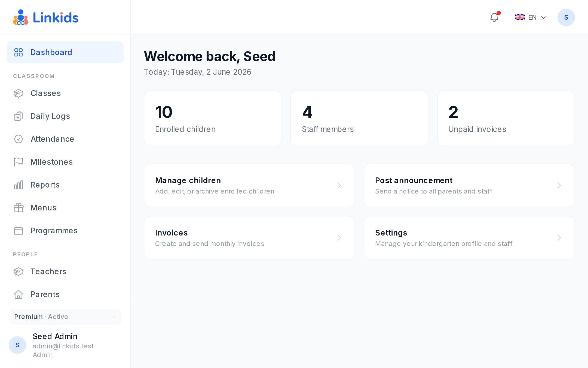Open Programmes in sidebar
588x368 pixels.
[x=65, y=231]
